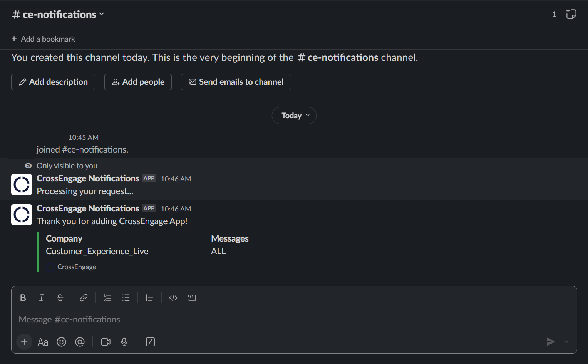The height and width of the screenshot is (364, 588).
Task: Toggle the Aa formatting toolbar
Action: (x=43, y=342)
